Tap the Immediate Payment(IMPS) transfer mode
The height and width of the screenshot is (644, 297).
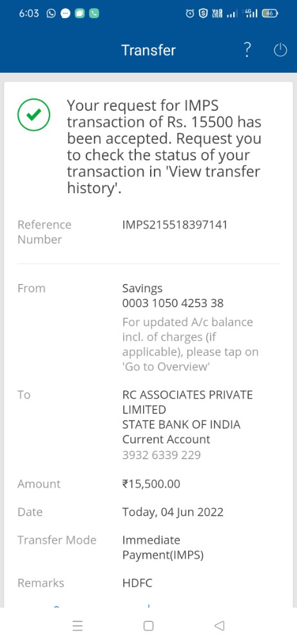point(162,547)
